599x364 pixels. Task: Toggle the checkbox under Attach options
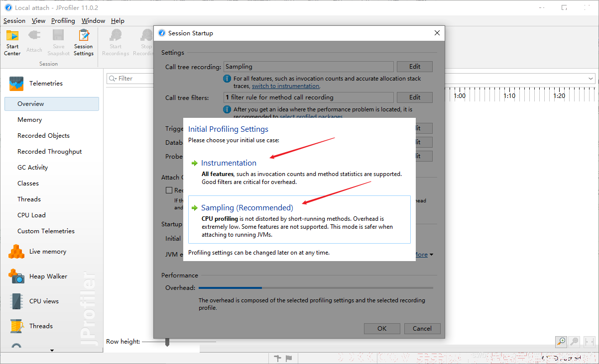pyautogui.click(x=169, y=190)
